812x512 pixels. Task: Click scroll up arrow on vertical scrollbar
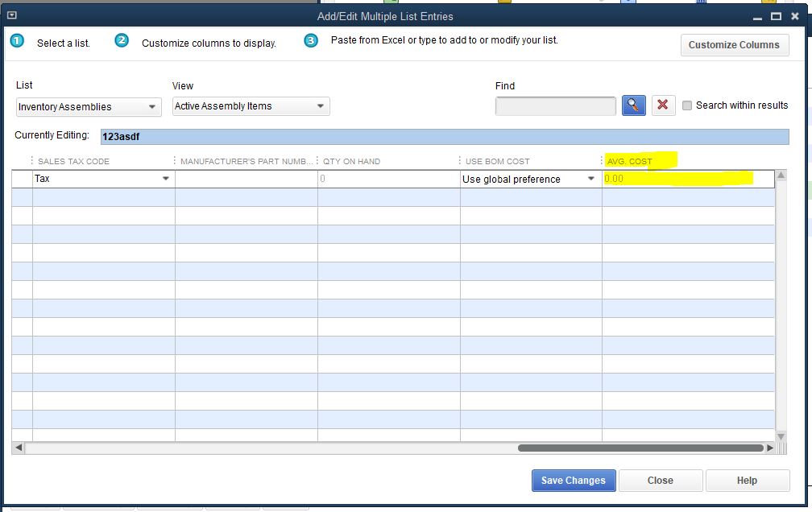(x=781, y=175)
